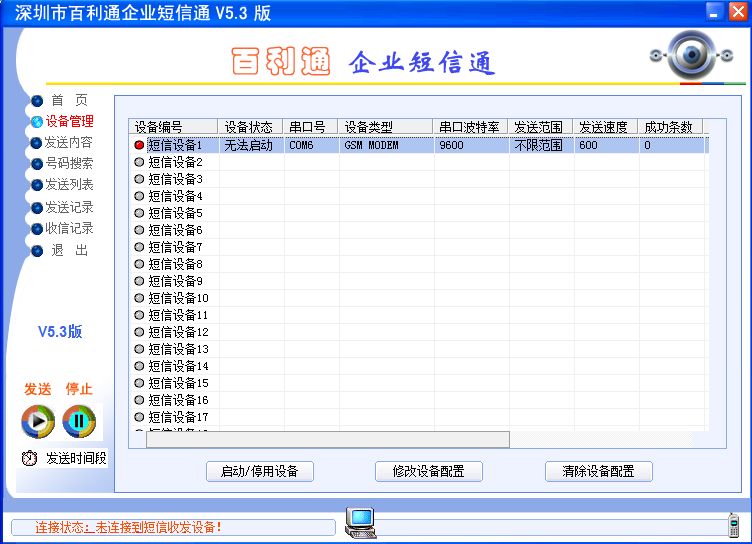
Task: Click the mobile phone icon in status bar
Action: click(733, 525)
